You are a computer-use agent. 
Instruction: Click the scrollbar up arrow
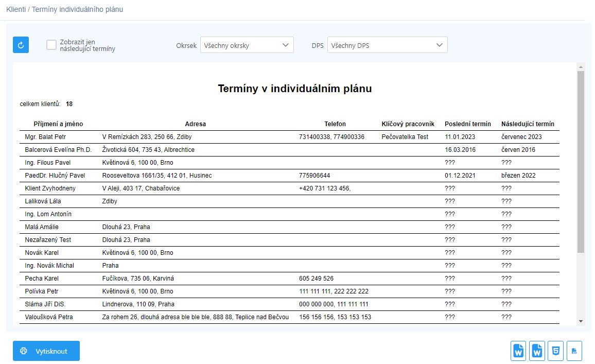[x=581, y=67]
